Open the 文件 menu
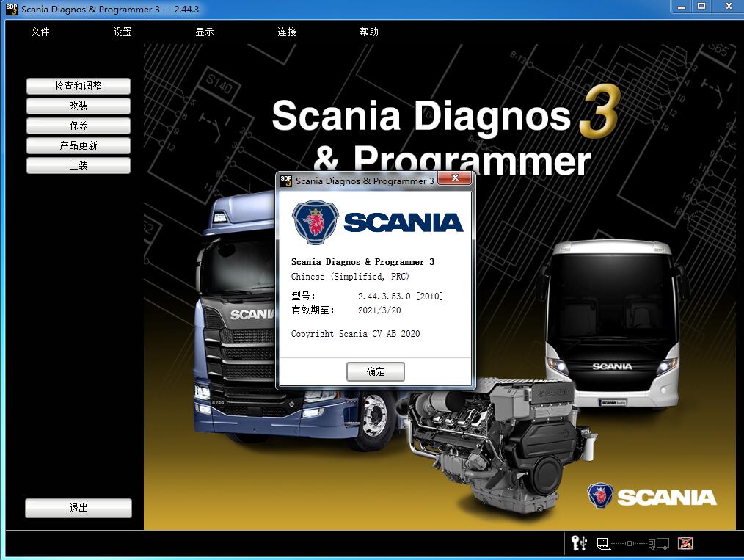This screenshot has width=744, height=560. [40, 32]
